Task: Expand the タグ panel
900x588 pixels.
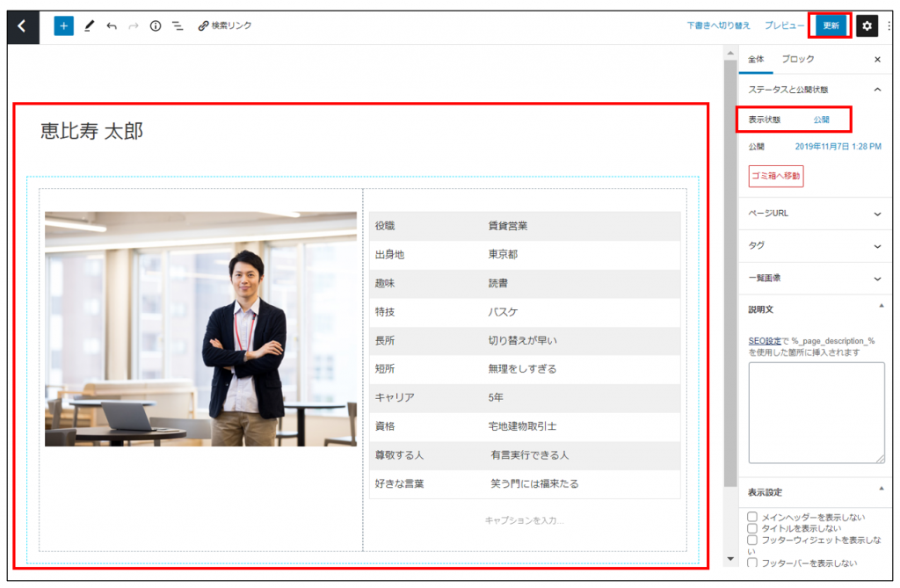Action: coord(814,246)
